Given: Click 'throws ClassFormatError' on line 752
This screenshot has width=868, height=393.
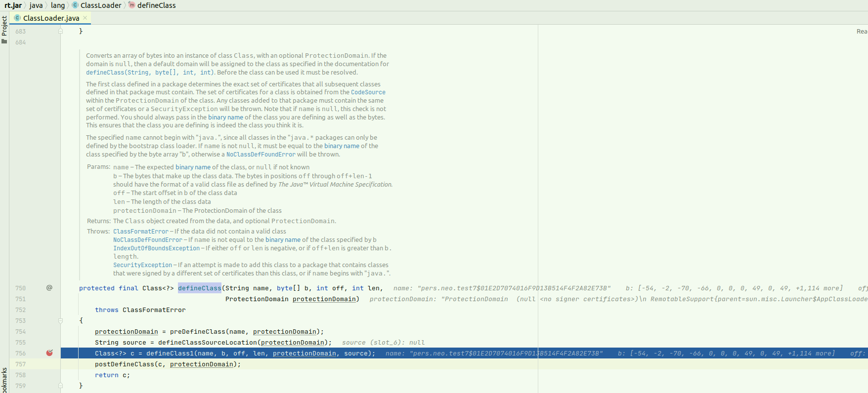Looking at the screenshot, I should click(x=140, y=310).
